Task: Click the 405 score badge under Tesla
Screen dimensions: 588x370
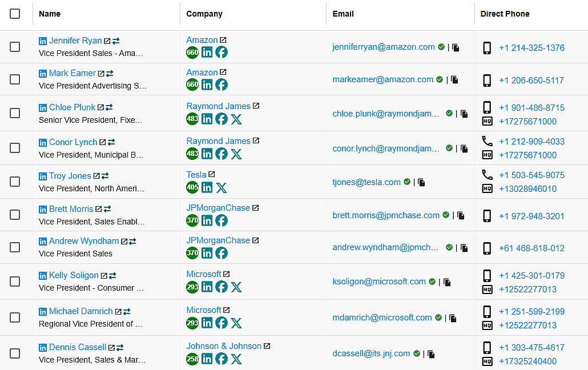Action: tap(192, 187)
